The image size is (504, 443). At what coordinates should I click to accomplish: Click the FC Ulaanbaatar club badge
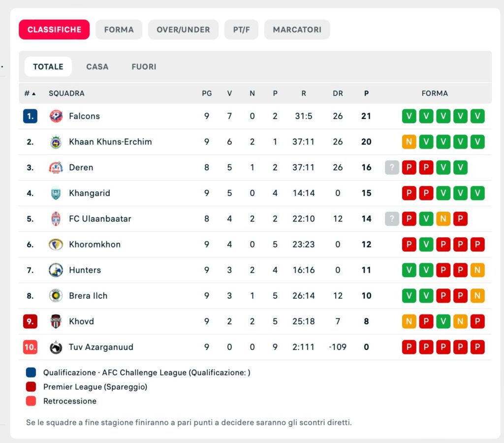(56, 219)
